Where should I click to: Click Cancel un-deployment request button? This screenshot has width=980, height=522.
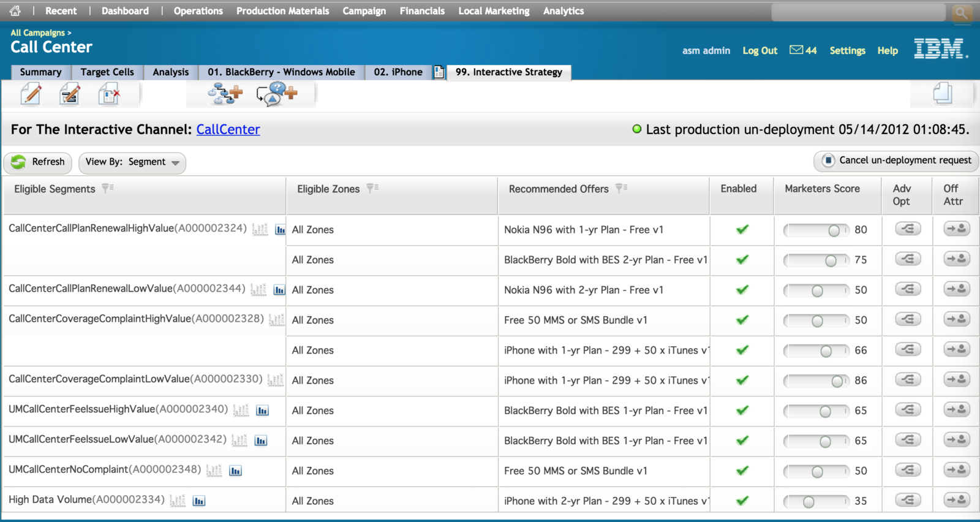pos(896,161)
